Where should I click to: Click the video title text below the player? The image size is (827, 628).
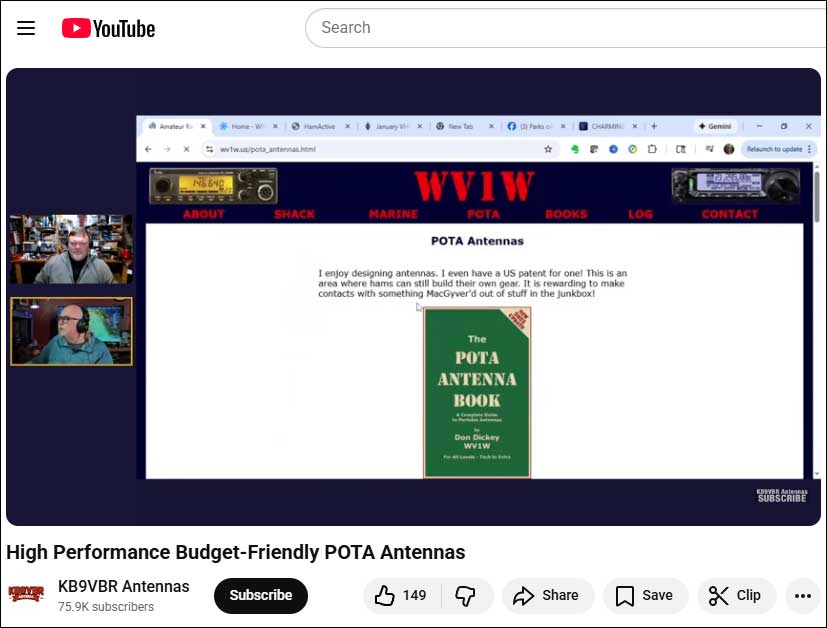click(236, 552)
